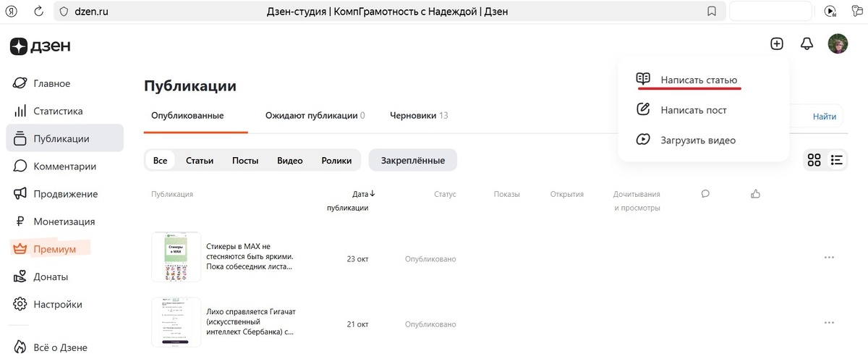Open the user profile avatar

(x=838, y=43)
